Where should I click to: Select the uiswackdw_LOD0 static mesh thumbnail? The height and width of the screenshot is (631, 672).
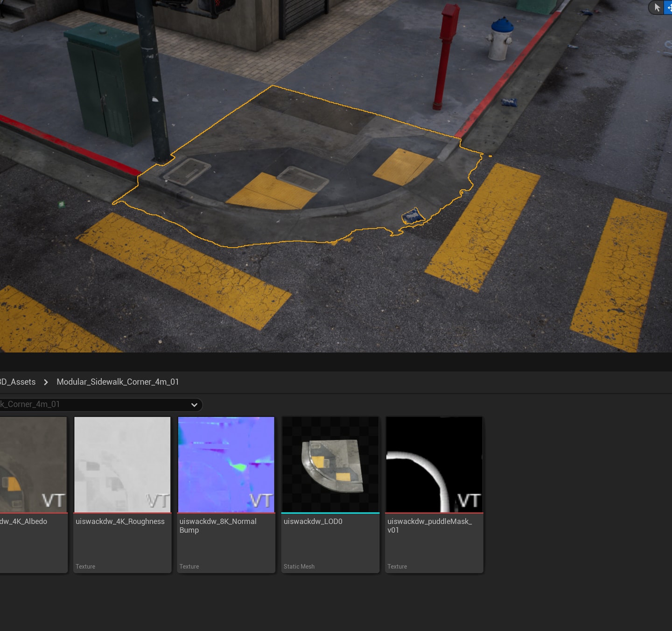click(x=330, y=465)
